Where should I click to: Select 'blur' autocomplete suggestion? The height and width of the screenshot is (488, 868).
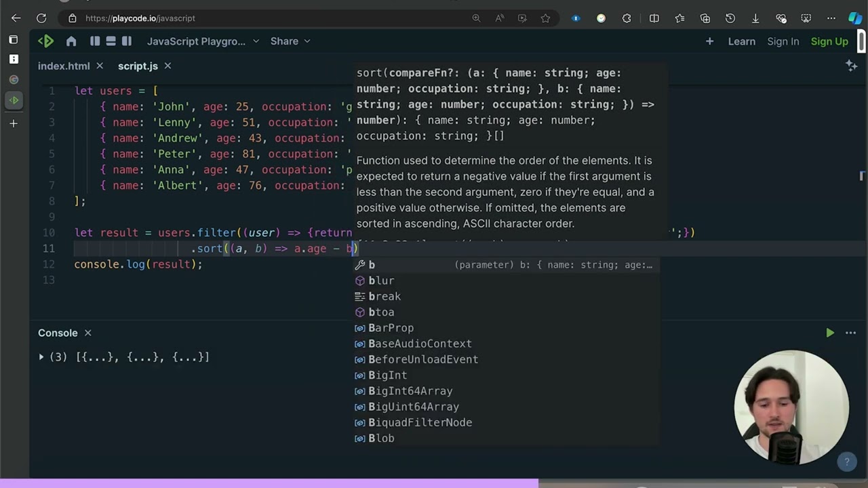click(507, 281)
